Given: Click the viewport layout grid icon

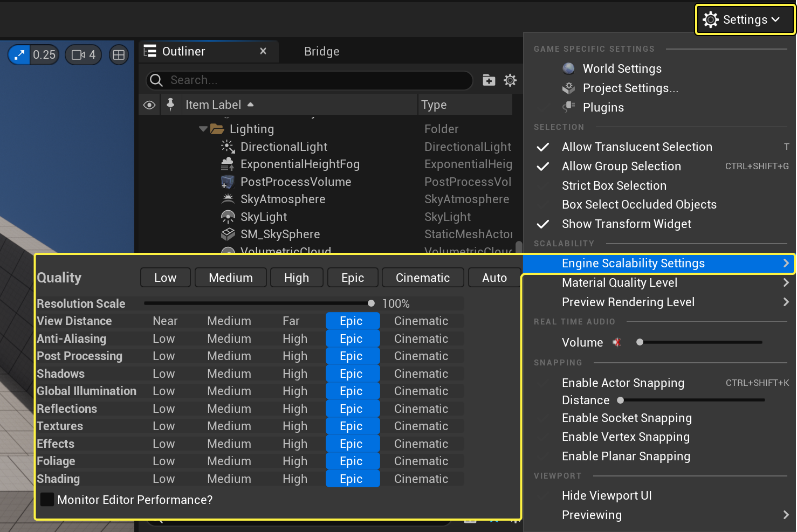Looking at the screenshot, I should (x=119, y=54).
